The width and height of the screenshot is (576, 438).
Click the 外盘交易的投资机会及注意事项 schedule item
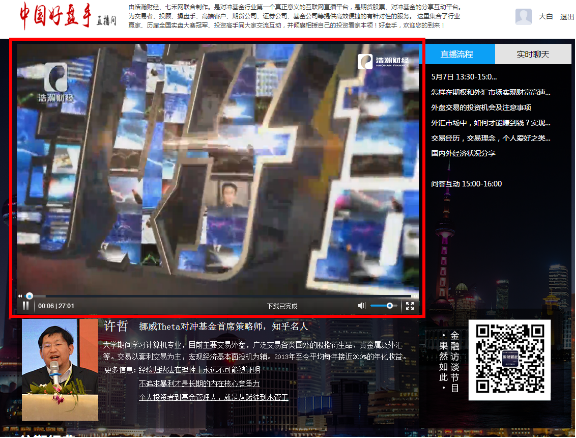click(x=481, y=108)
